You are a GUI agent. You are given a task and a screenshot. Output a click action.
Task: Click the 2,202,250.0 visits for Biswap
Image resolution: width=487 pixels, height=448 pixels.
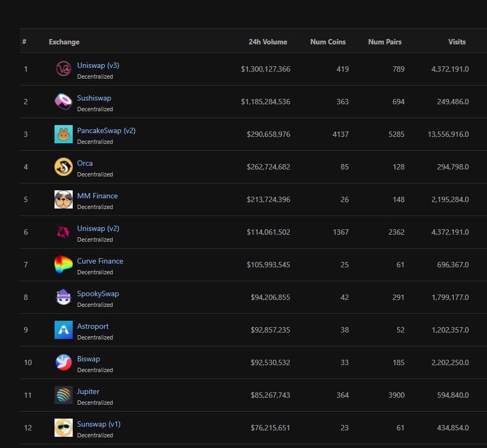point(450,362)
